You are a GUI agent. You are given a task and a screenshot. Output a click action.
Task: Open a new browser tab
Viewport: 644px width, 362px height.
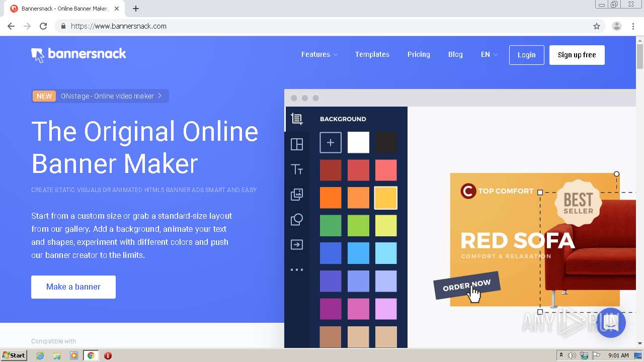pos(136,9)
